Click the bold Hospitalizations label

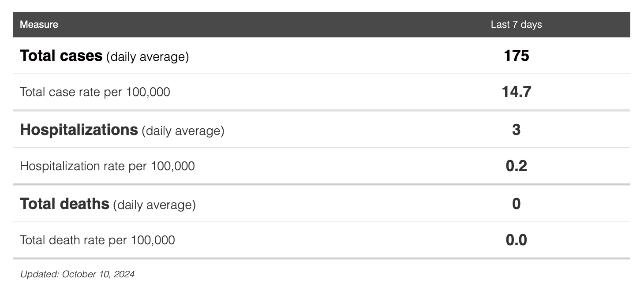(x=79, y=130)
